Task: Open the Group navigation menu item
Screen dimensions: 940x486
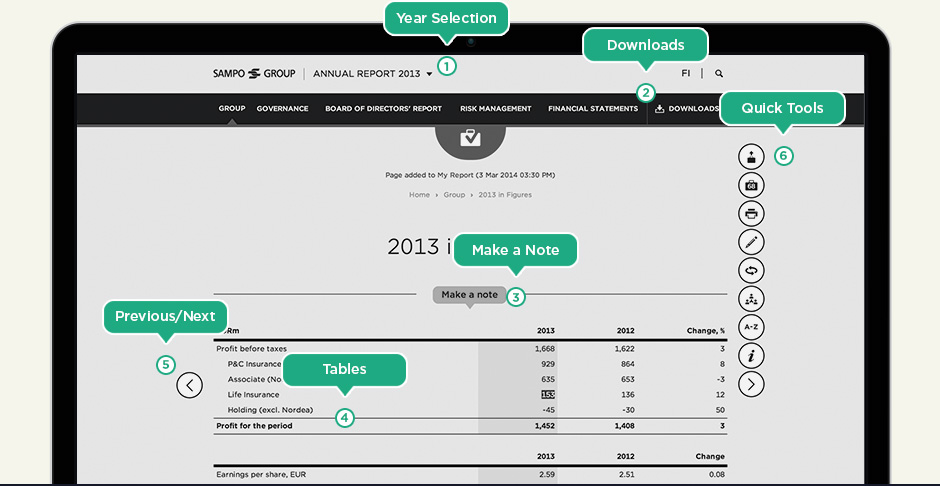Action: click(232, 108)
